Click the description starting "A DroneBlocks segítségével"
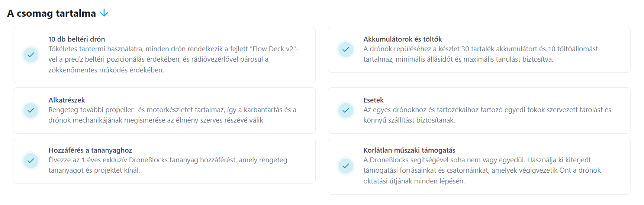This screenshot has height=205, width=644. [x=482, y=170]
